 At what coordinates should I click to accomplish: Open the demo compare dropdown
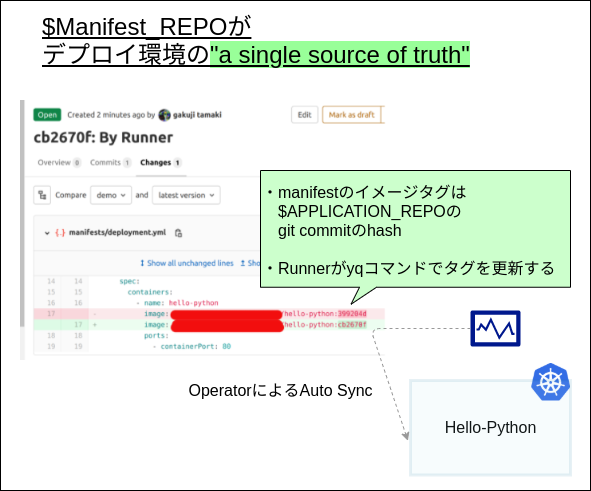(111, 195)
